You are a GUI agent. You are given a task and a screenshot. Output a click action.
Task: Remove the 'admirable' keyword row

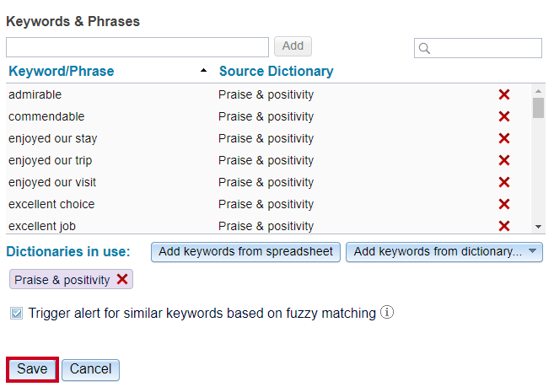tap(504, 94)
